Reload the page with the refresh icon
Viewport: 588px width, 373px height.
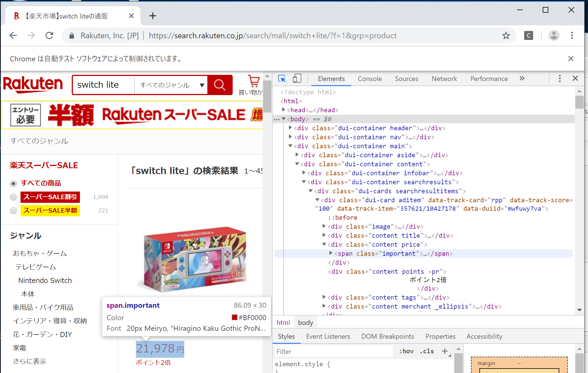tap(50, 36)
